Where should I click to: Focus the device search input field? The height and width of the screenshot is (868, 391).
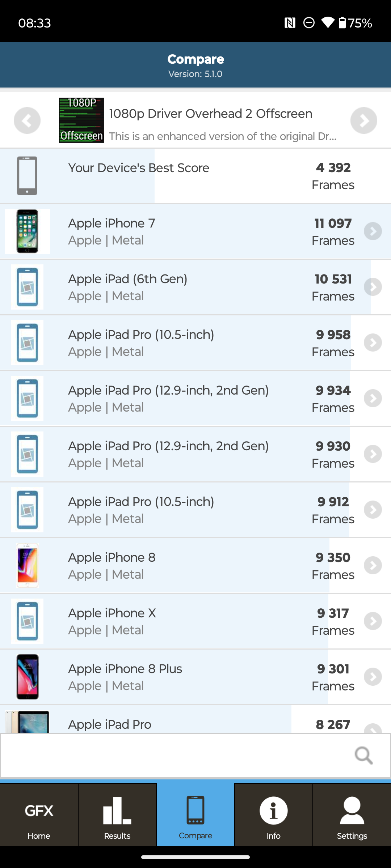click(x=174, y=755)
